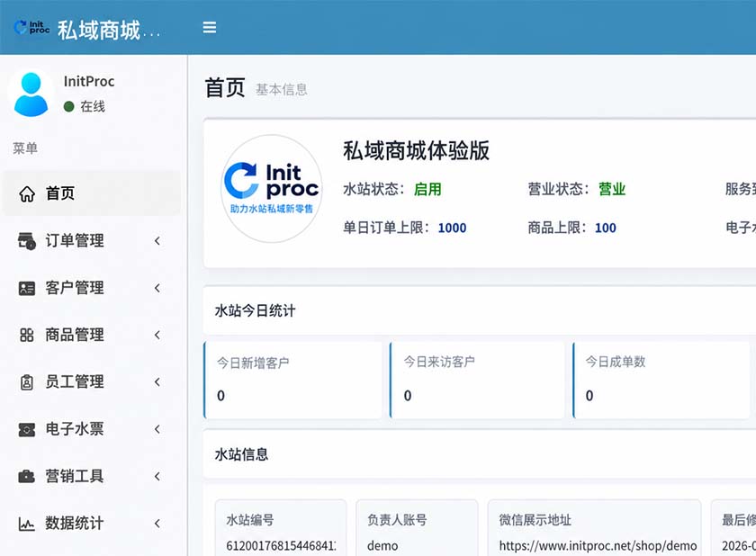The image size is (756, 556).
Task: Click the 今日新增客户 stat card
Action: click(292, 381)
